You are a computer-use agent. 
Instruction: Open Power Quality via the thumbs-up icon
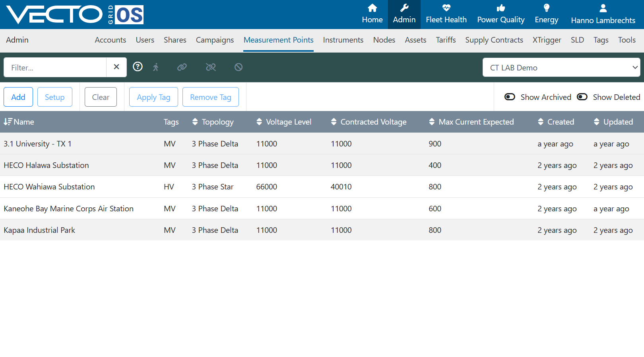[500, 8]
